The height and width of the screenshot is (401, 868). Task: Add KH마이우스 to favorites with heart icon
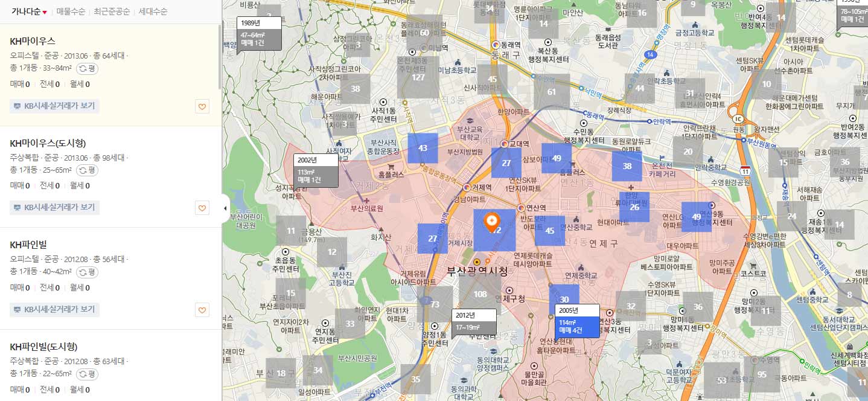(x=202, y=107)
